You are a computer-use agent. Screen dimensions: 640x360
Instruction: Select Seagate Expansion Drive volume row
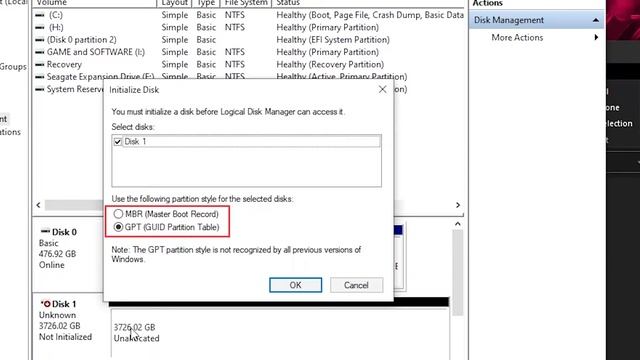pyautogui.click(x=249, y=76)
